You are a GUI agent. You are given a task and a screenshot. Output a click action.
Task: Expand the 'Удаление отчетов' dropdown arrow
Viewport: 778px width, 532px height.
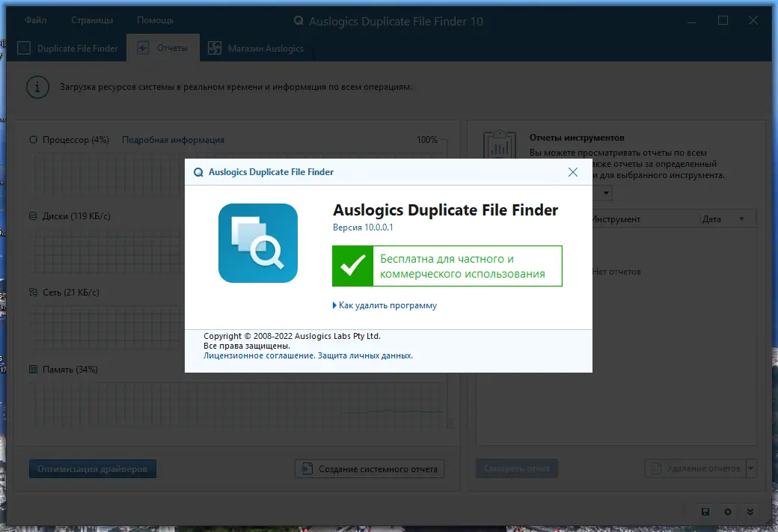point(751,468)
